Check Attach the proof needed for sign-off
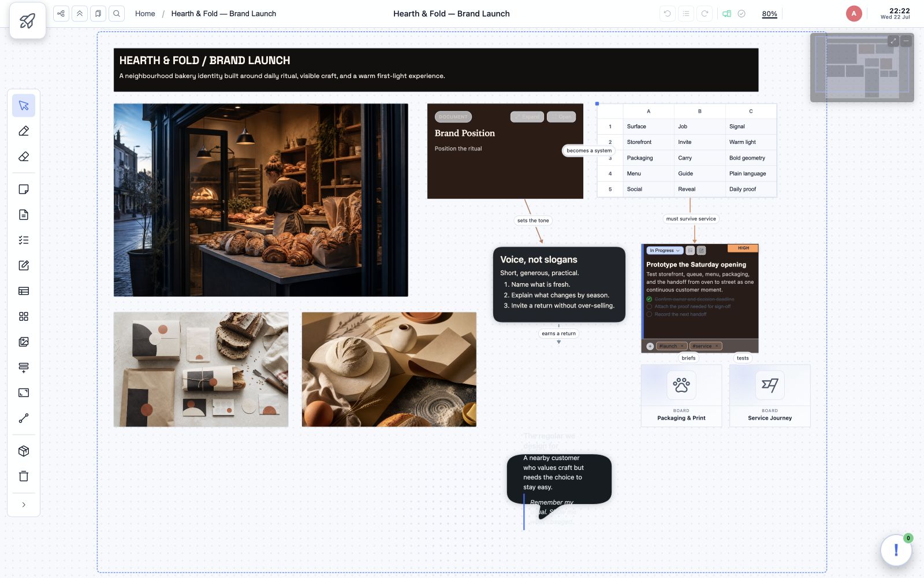The image size is (924, 578). (649, 307)
